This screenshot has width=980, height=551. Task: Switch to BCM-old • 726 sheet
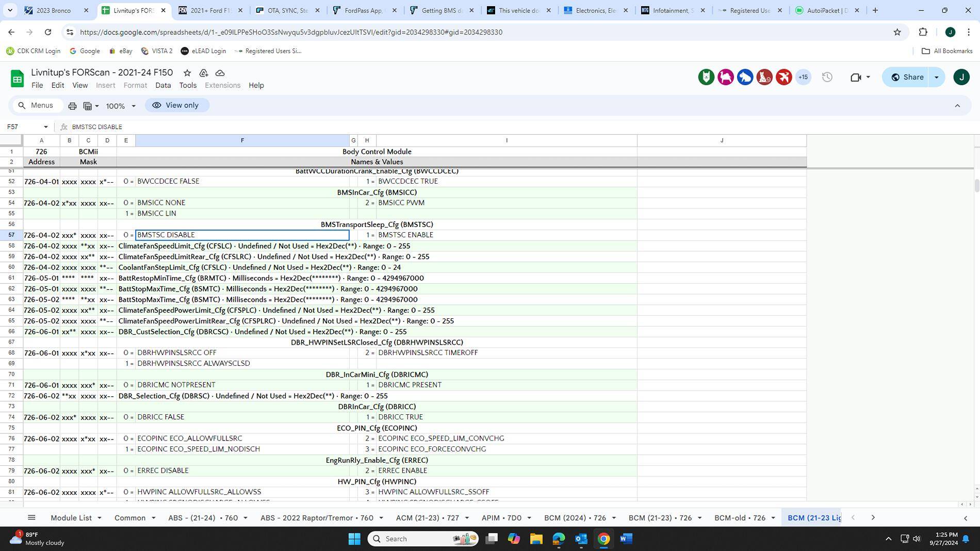coord(740,518)
